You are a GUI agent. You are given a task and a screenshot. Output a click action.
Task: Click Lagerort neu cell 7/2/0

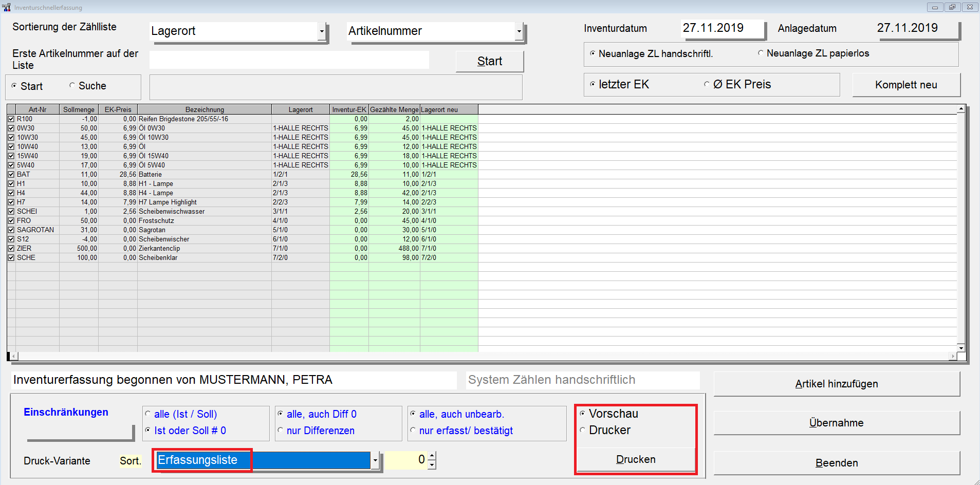tap(449, 257)
